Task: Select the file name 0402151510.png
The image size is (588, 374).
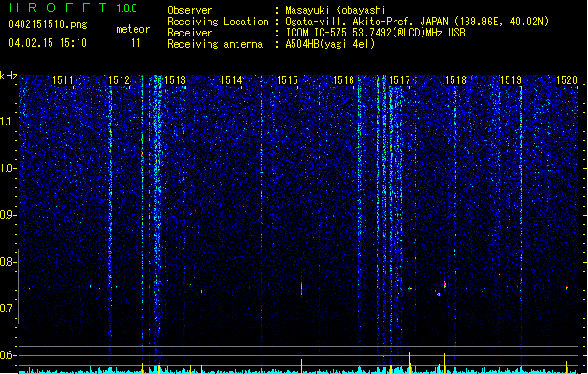Action: point(48,24)
